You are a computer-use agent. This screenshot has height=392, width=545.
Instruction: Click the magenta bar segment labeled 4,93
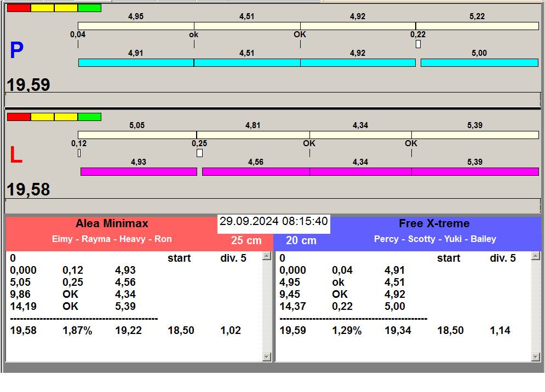coord(139,171)
